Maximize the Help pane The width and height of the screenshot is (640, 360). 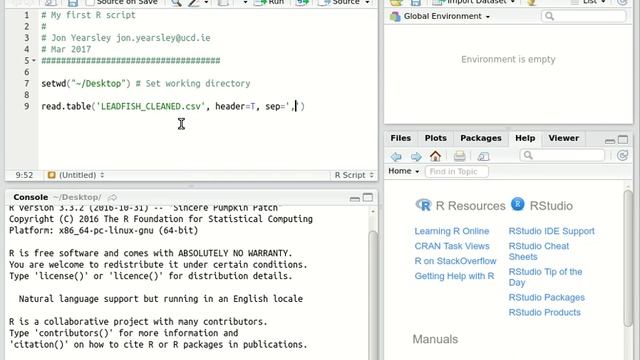coord(623,140)
